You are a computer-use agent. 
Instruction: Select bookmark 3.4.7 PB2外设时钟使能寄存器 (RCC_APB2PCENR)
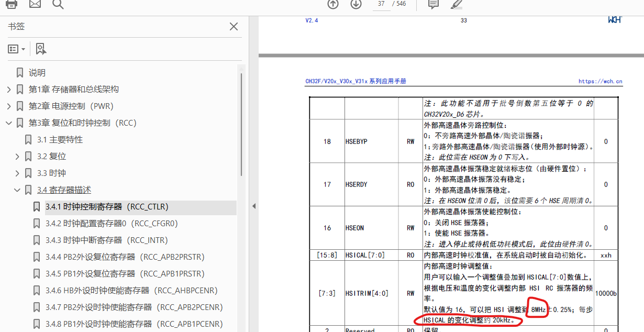(134, 307)
